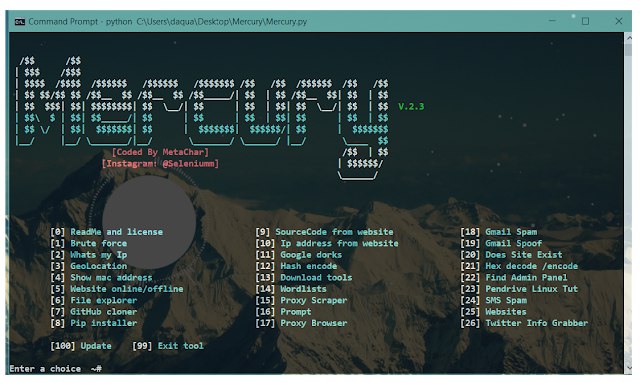Click '[17] Proxy Browser' entry
The image size is (640, 383).
click(x=301, y=323)
